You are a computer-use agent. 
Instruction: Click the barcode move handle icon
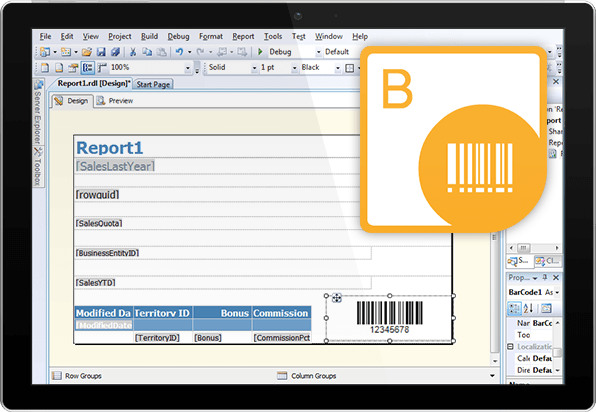(337, 298)
